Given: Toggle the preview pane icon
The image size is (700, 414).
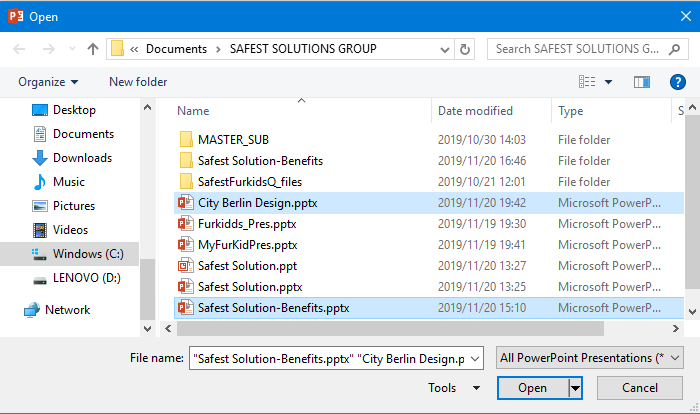Looking at the screenshot, I should (642, 82).
